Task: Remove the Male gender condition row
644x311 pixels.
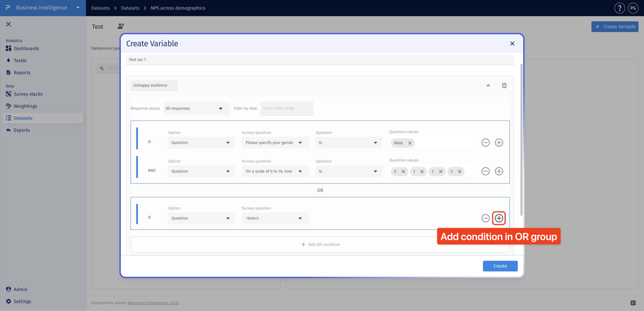Action: click(x=485, y=143)
